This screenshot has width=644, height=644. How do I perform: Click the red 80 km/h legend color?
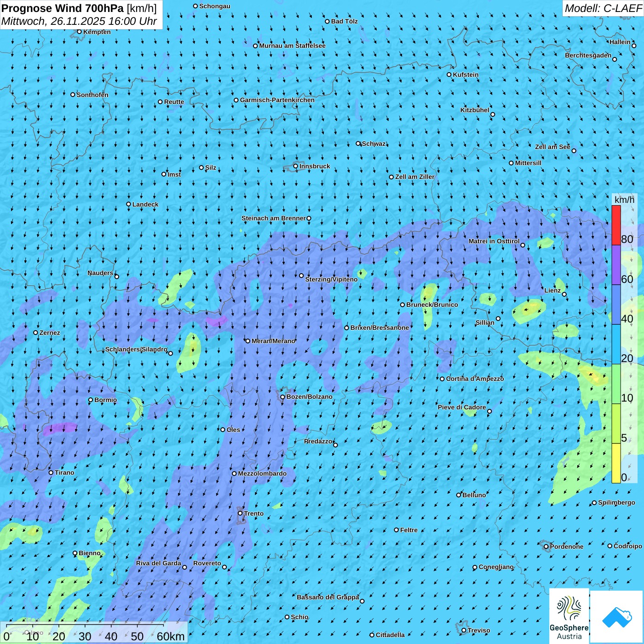pos(616,225)
